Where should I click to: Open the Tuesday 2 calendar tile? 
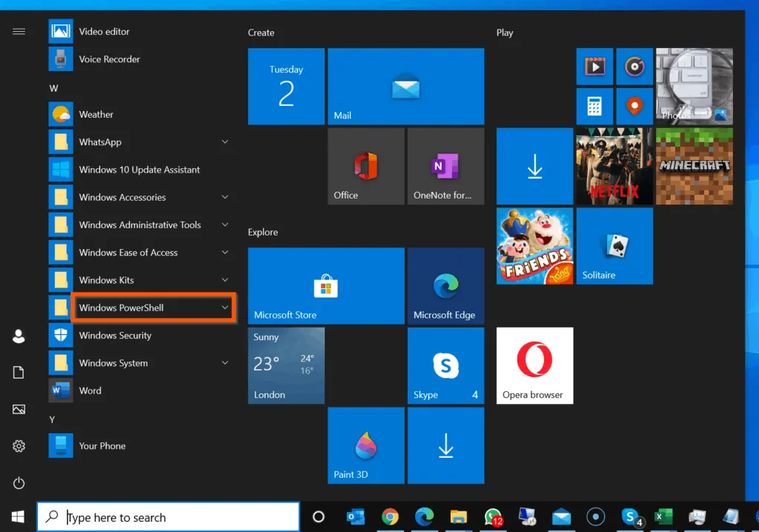coord(286,86)
